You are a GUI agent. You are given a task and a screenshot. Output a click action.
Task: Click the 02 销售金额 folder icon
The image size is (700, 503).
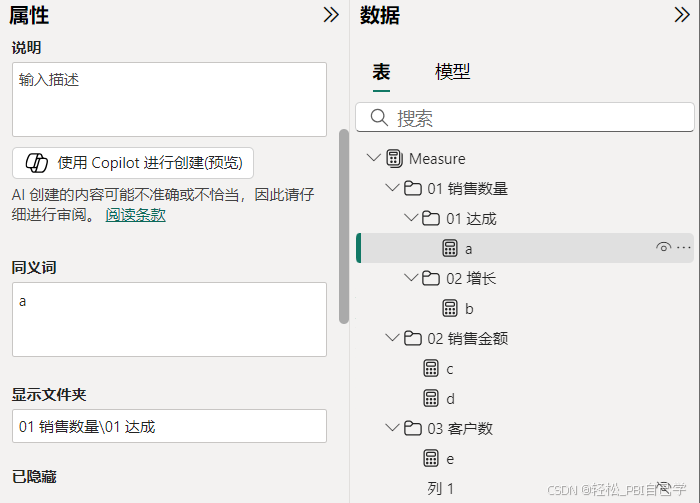[412, 338]
